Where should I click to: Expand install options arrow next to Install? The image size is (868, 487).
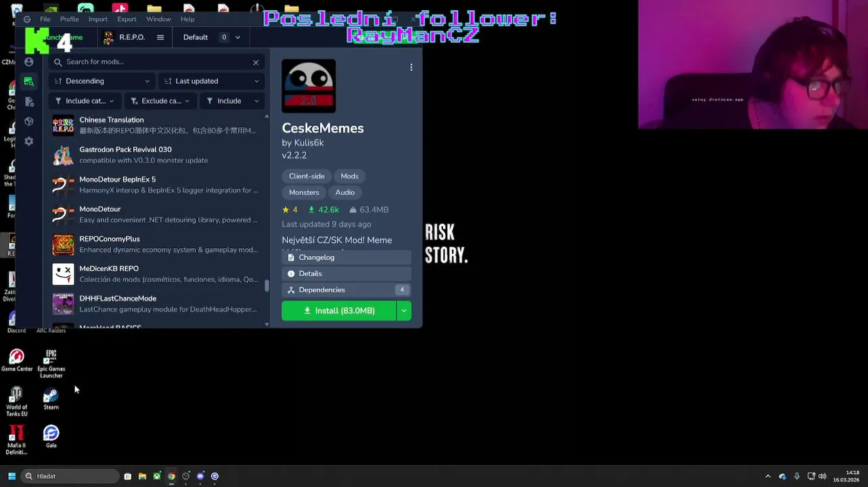click(x=404, y=310)
